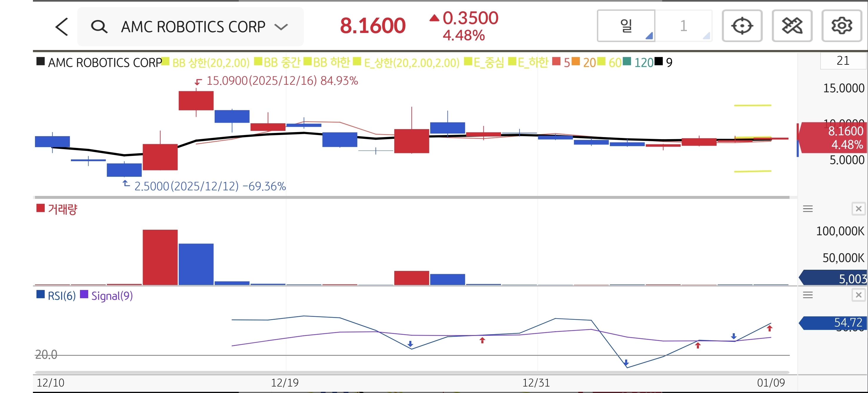
Task: Open the 일 period selector dropdown
Action: (626, 26)
